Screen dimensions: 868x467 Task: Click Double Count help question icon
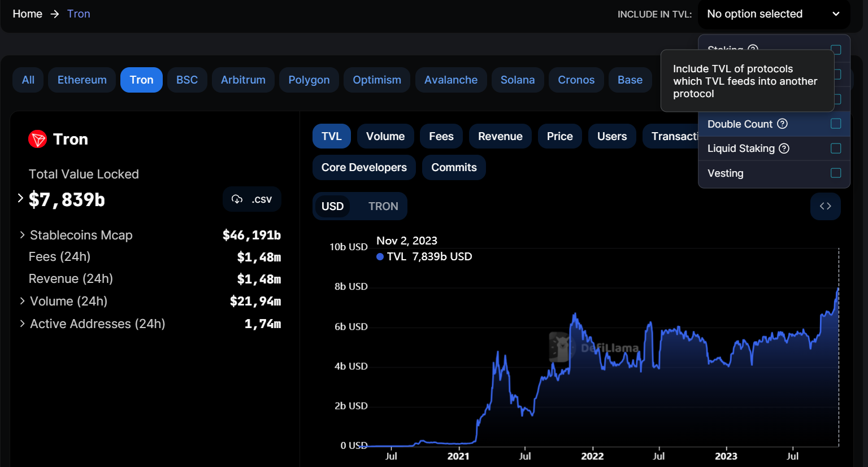click(782, 124)
